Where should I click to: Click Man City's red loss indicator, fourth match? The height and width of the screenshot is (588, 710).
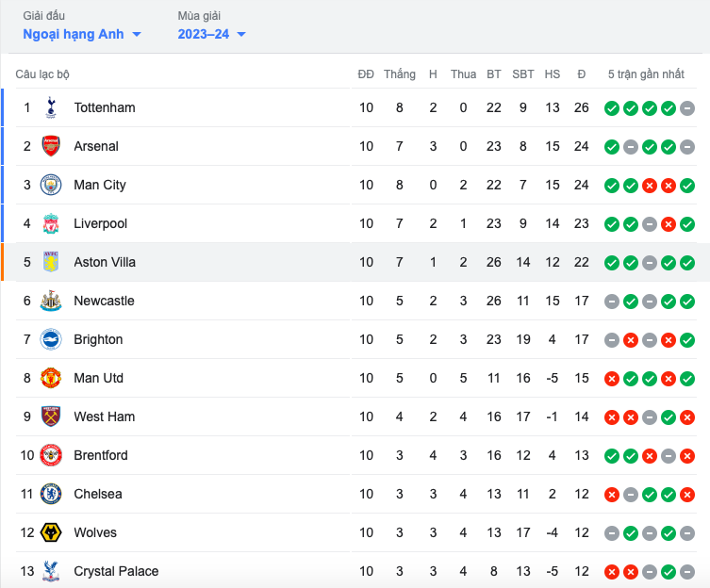coord(669,186)
